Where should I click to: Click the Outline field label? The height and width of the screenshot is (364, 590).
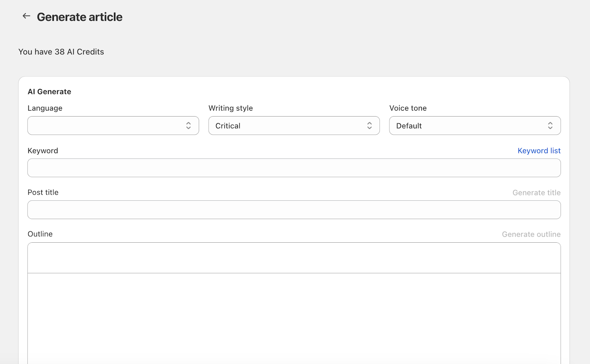(x=40, y=234)
